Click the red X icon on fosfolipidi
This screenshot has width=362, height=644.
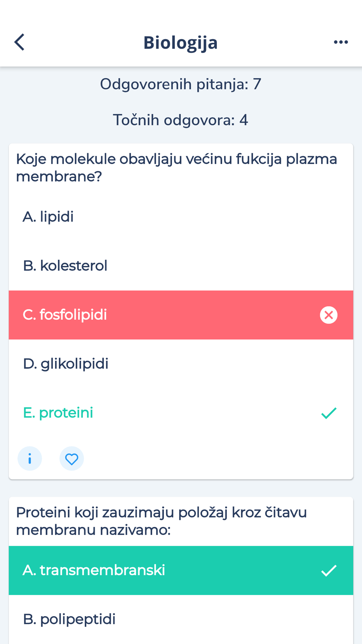[x=329, y=315]
